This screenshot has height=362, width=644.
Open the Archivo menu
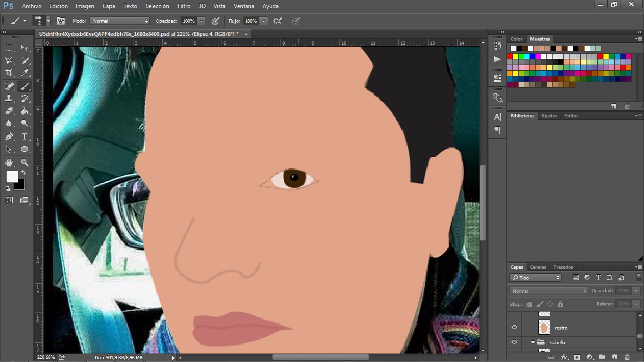32,6
